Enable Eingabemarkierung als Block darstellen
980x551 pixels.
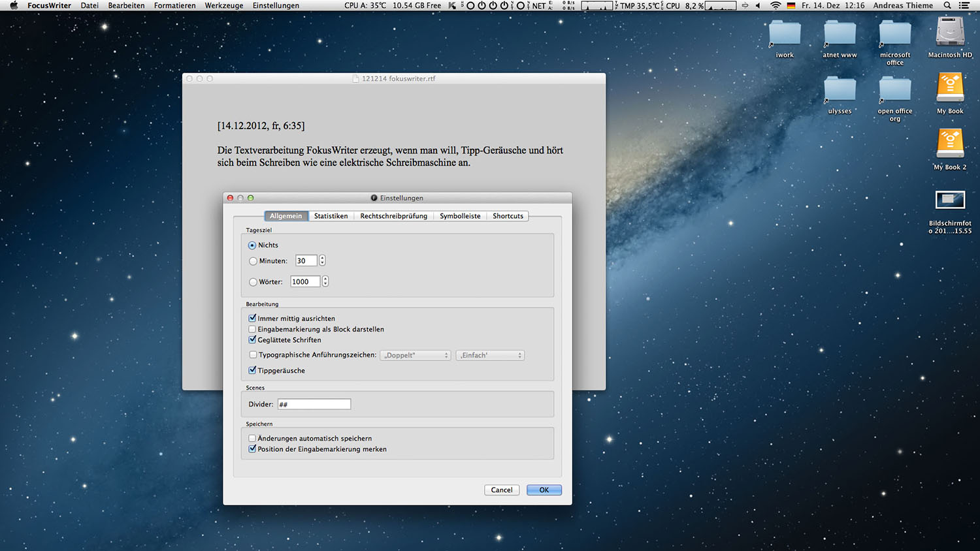coord(252,329)
